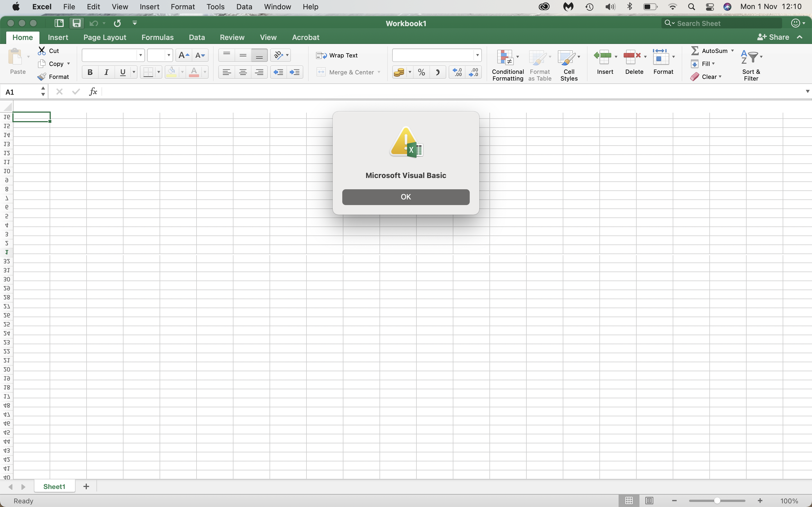Enable Wrap Text
The image size is (812, 507).
click(337, 55)
